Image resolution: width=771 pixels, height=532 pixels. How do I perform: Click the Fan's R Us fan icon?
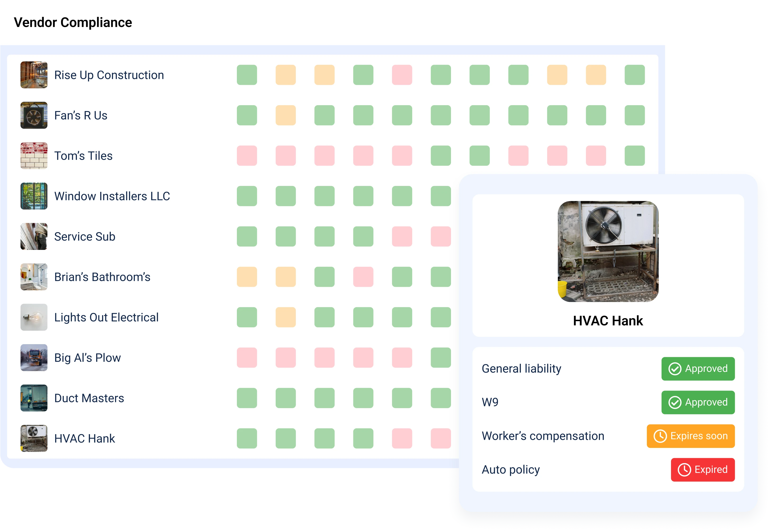point(34,115)
